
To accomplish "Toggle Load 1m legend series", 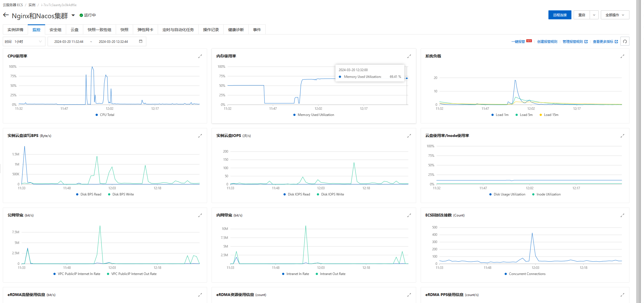I will tap(500, 115).
